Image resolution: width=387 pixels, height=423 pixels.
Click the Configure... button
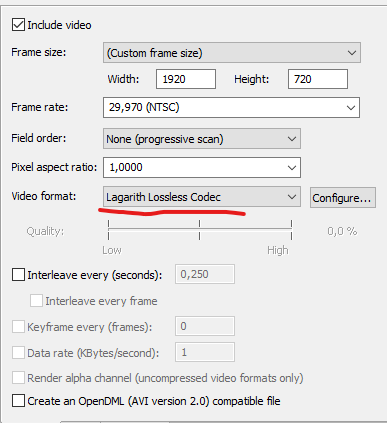point(343,198)
